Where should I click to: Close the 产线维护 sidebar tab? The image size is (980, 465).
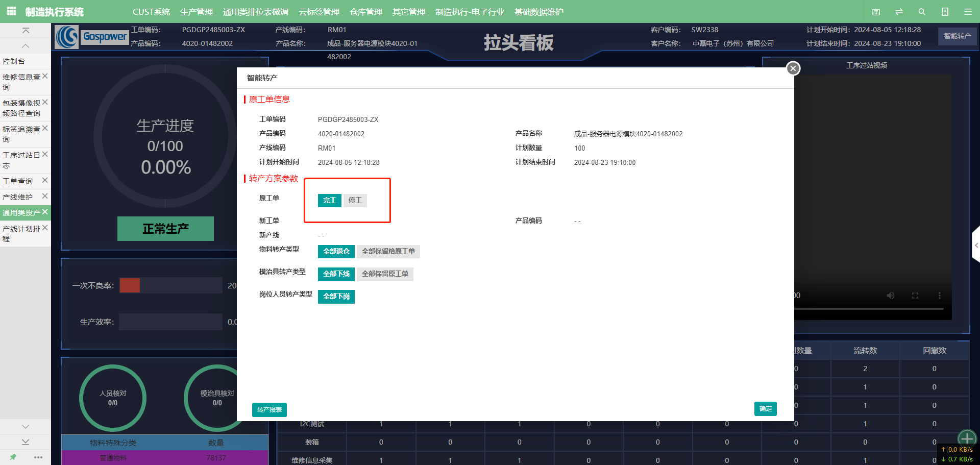tap(45, 196)
